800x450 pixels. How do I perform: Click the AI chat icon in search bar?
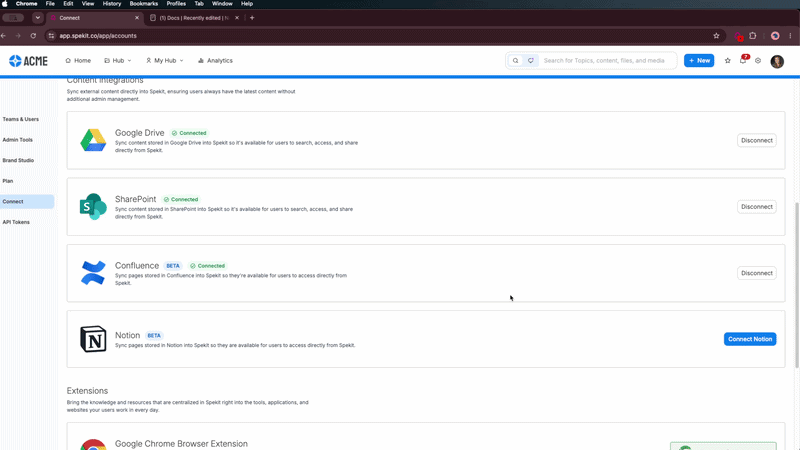(531, 60)
